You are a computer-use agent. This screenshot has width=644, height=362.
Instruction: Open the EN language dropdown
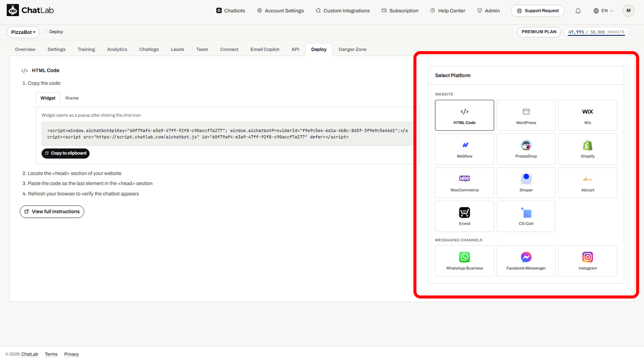(x=603, y=11)
